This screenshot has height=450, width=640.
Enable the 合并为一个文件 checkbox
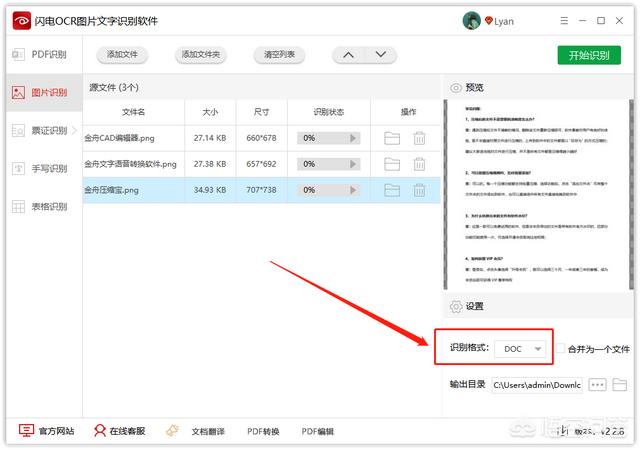[560, 348]
